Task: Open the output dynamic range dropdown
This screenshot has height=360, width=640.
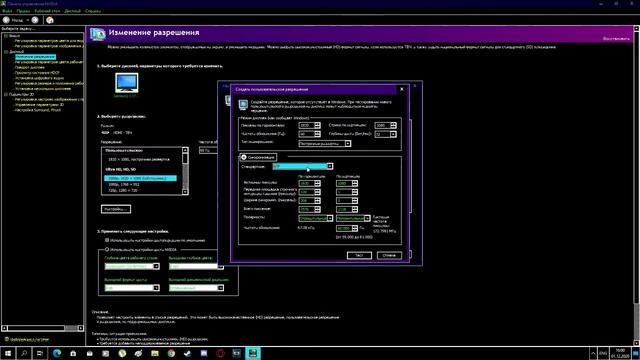Action: [196, 288]
